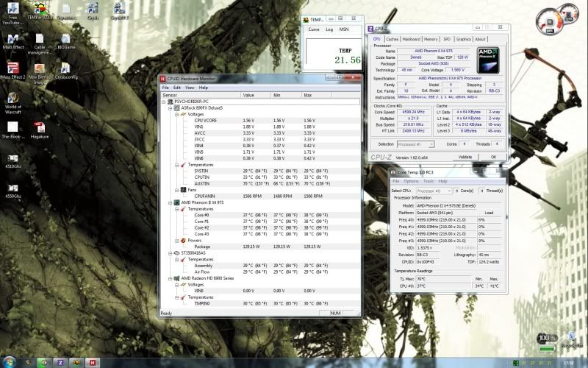Screen dimensions: 588x368
Task: Open the The-Book desktop file icon
Action: 13,130
